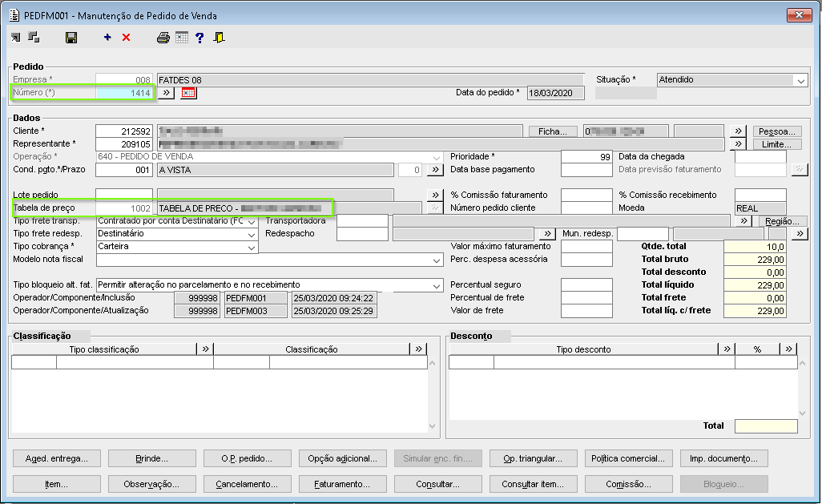Click the yellow exit door icon

coord(219,38)
